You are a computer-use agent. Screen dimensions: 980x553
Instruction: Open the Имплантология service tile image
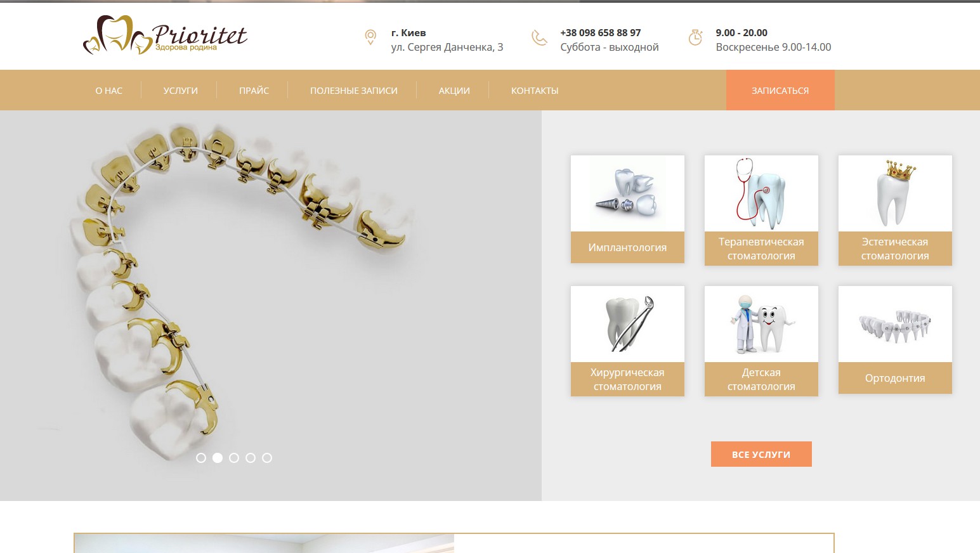point(627,193)
